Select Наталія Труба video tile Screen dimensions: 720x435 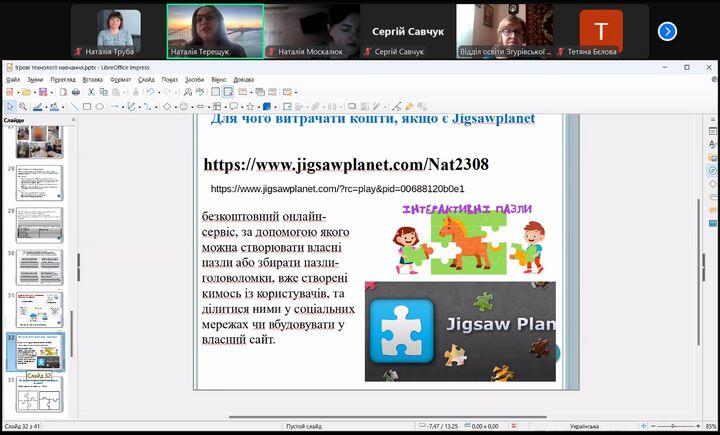point(119,31)
